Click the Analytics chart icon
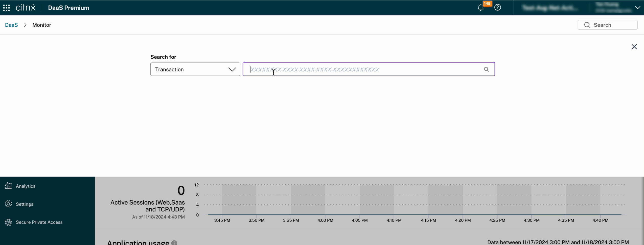Viewport: 644px width, 245px height. (8, 186)
